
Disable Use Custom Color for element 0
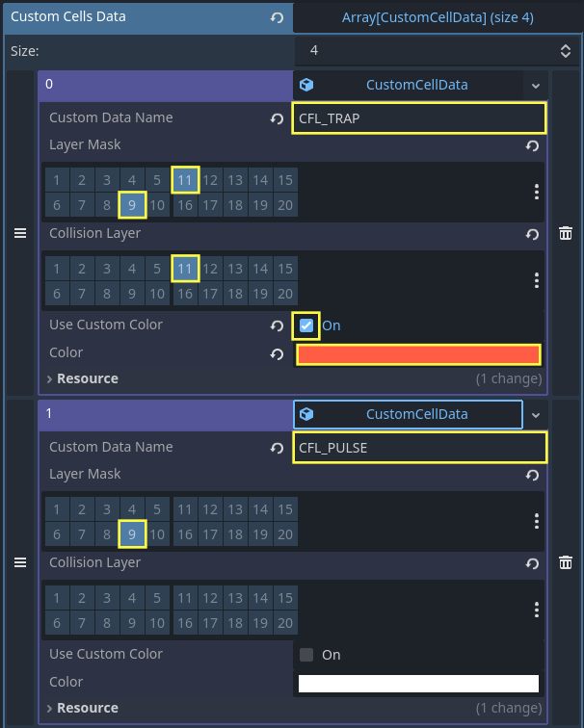point(305,325)
